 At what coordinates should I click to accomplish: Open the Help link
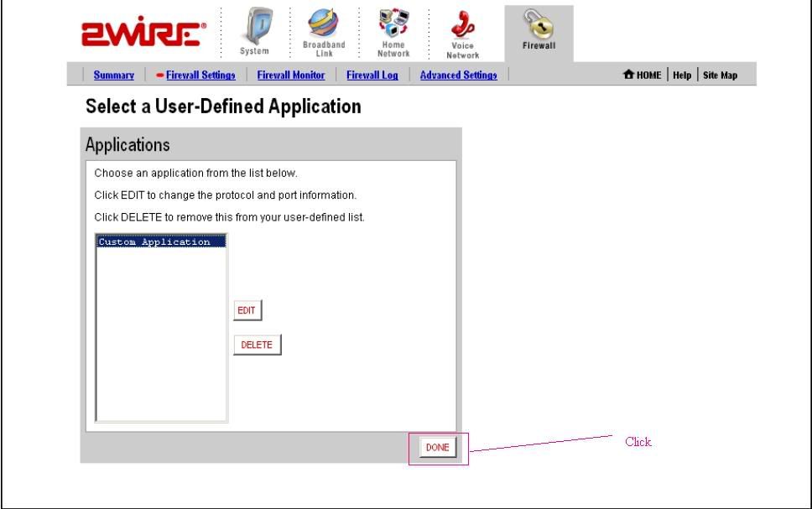tap(682, 75)
